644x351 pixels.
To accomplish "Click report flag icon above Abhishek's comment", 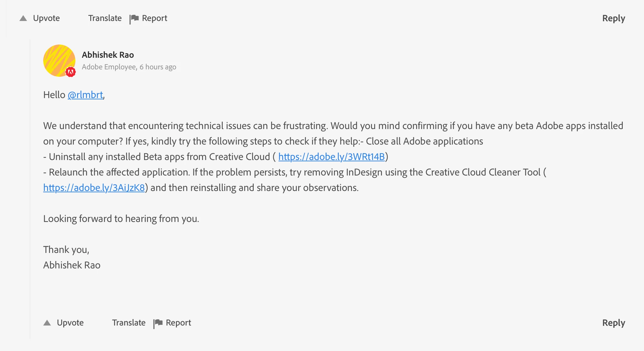I will (134, 19).
